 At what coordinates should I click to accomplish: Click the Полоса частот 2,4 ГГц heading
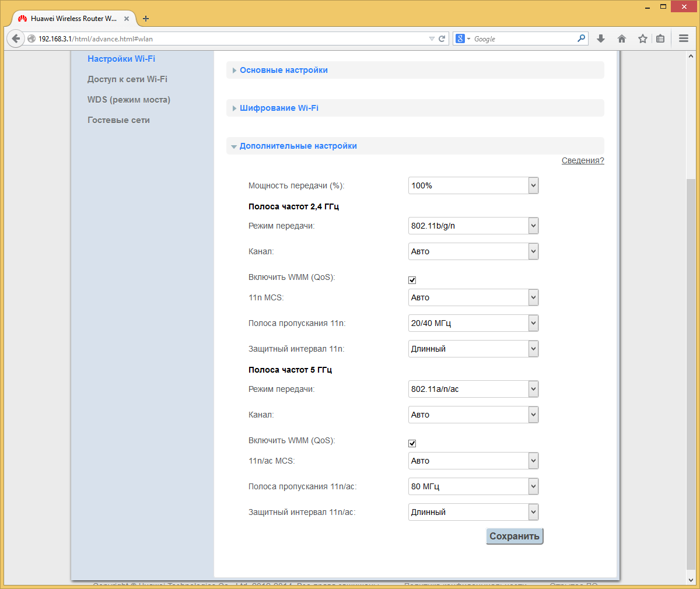[293, 206]
